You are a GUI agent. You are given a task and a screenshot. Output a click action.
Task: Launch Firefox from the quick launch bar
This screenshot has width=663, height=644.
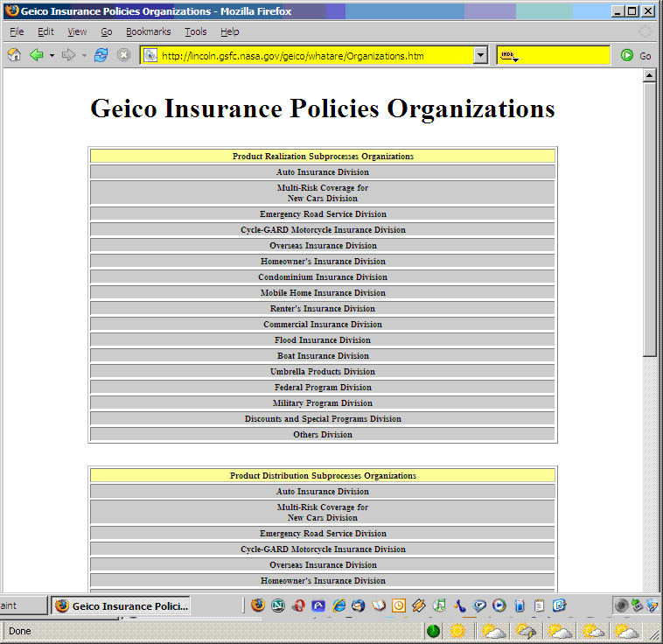(258, 605)
